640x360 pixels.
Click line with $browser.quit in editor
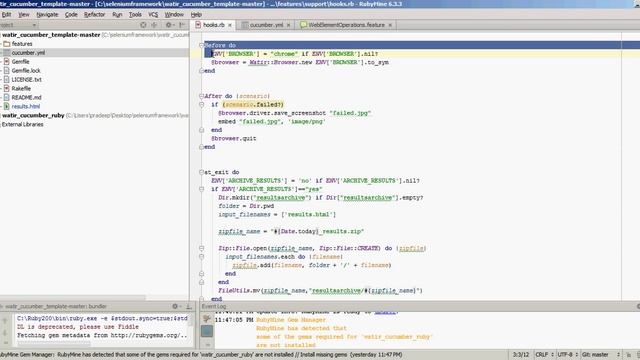click(x=233, y=138)
